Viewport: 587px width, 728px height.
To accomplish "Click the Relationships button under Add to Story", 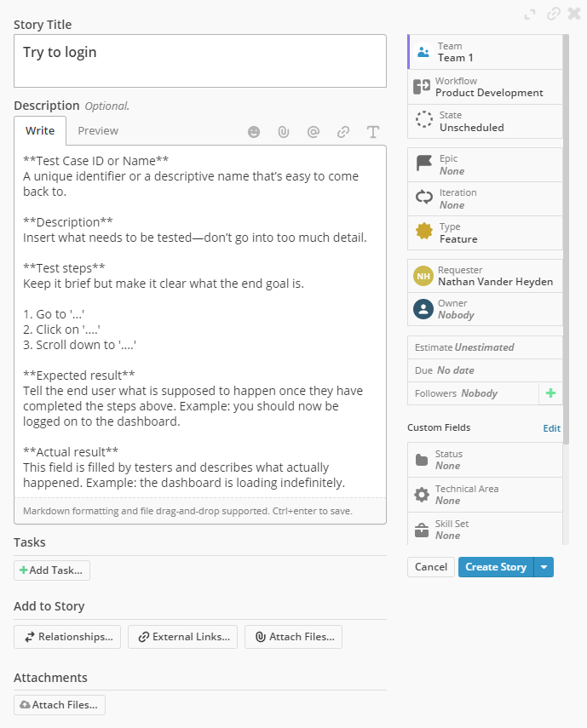I will 66,636.
